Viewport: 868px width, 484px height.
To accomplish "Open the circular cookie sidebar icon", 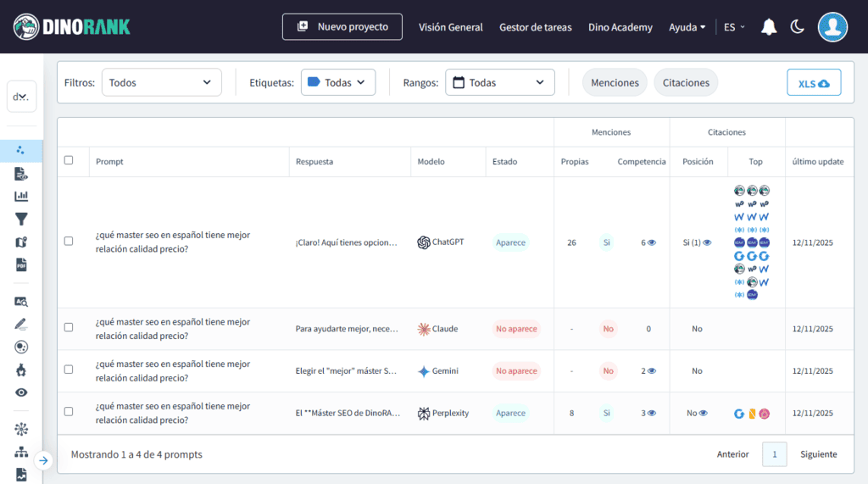I will coord(21,348).
